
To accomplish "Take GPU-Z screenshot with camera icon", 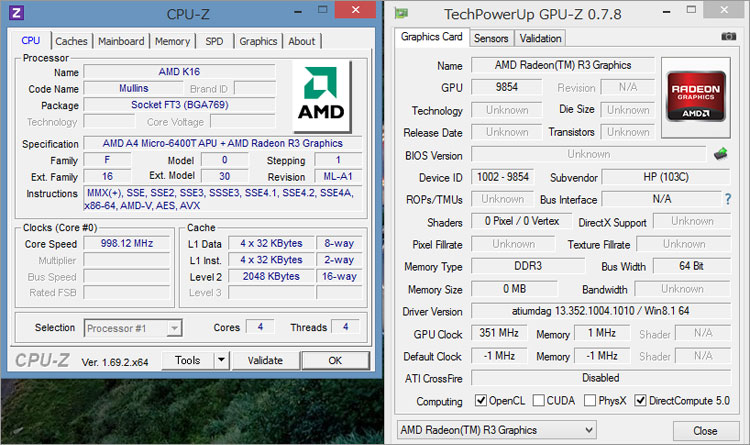I will pos(728,36).
